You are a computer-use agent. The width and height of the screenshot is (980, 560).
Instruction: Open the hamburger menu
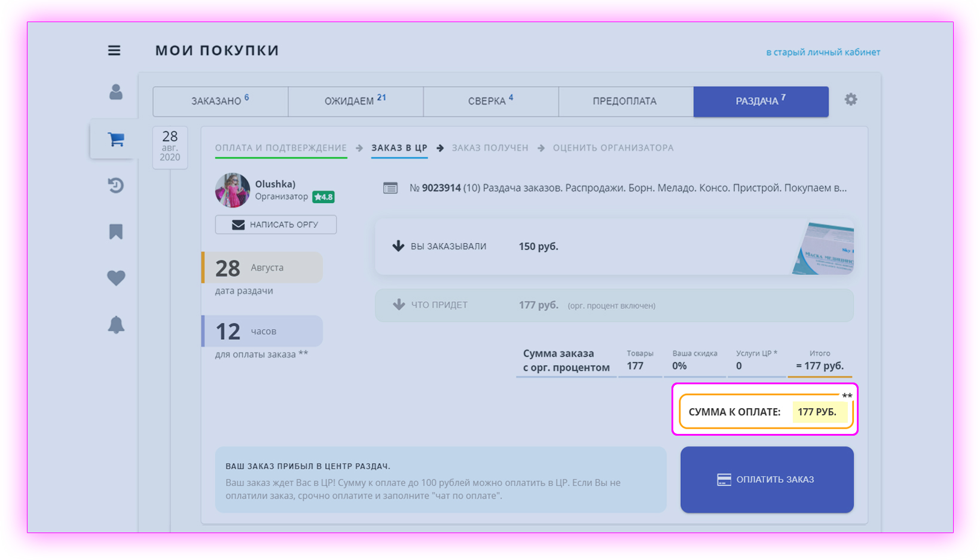click(114, 51)
